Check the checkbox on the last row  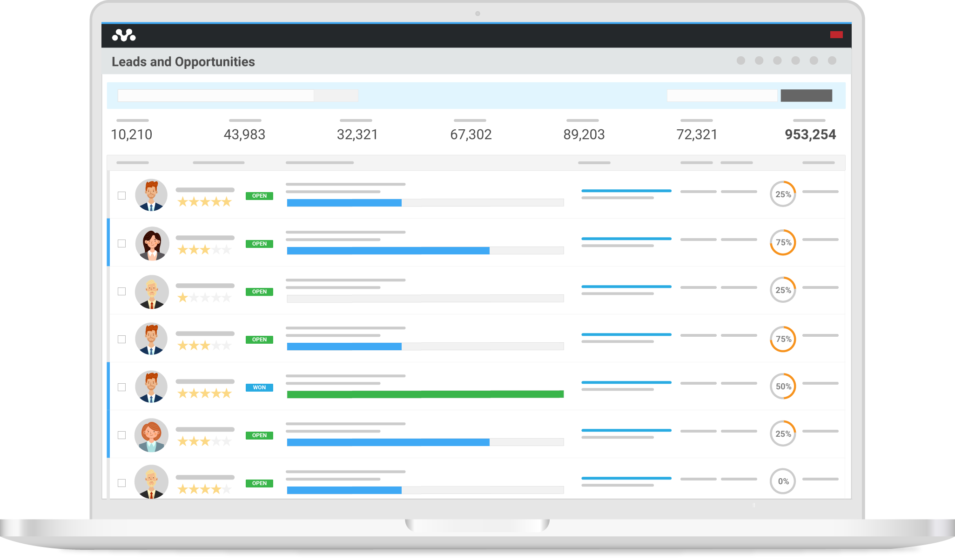122,484
